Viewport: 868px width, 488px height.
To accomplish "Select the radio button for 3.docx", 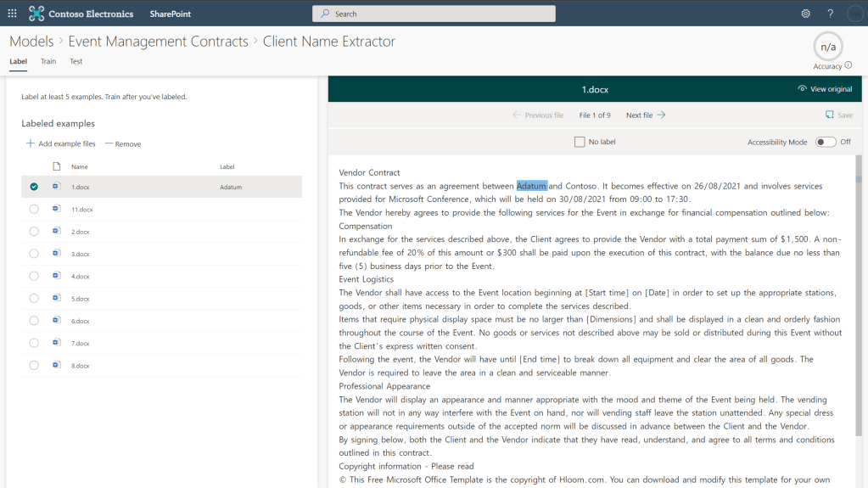I will [34, 254].
